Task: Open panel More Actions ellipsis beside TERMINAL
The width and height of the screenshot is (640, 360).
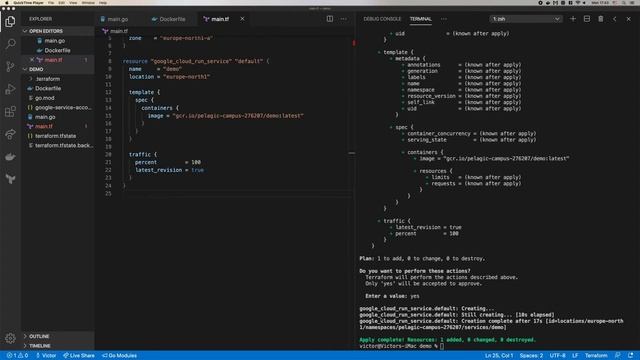Action: click(444, 19)
